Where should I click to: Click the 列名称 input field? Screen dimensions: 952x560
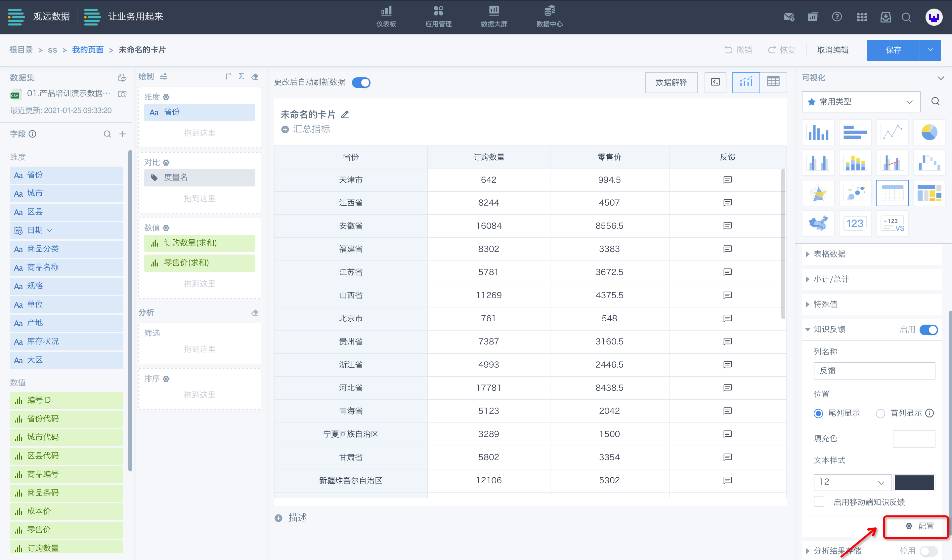874,371
